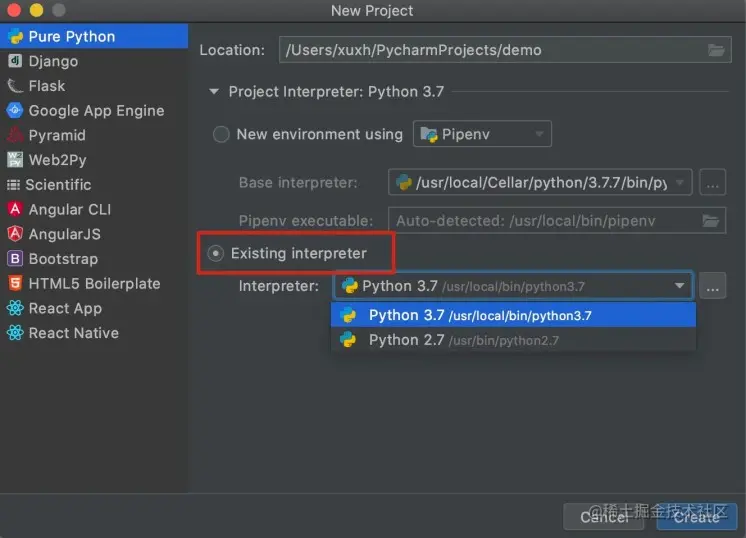Click into the Location path field

pyautogui.click(x=504, y=50)
